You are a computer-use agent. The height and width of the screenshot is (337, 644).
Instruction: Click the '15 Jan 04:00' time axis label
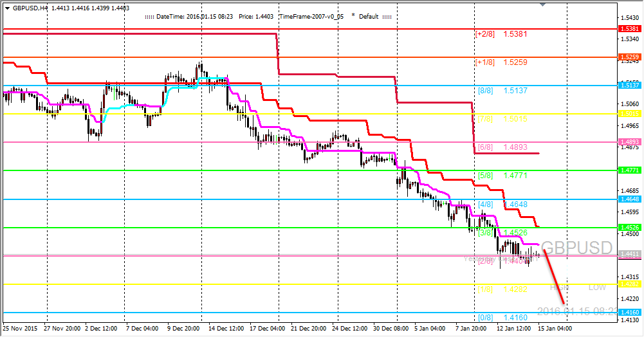[555, 329]
